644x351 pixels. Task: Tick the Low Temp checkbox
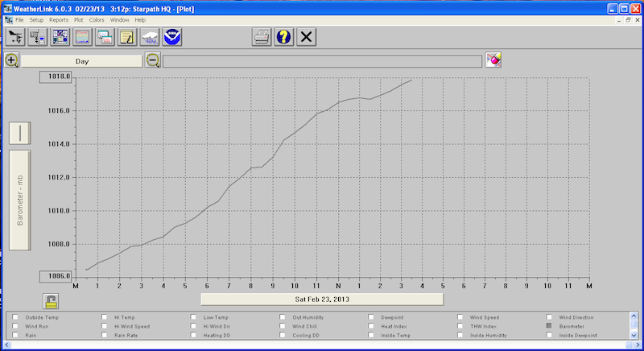tap(193, 317)
